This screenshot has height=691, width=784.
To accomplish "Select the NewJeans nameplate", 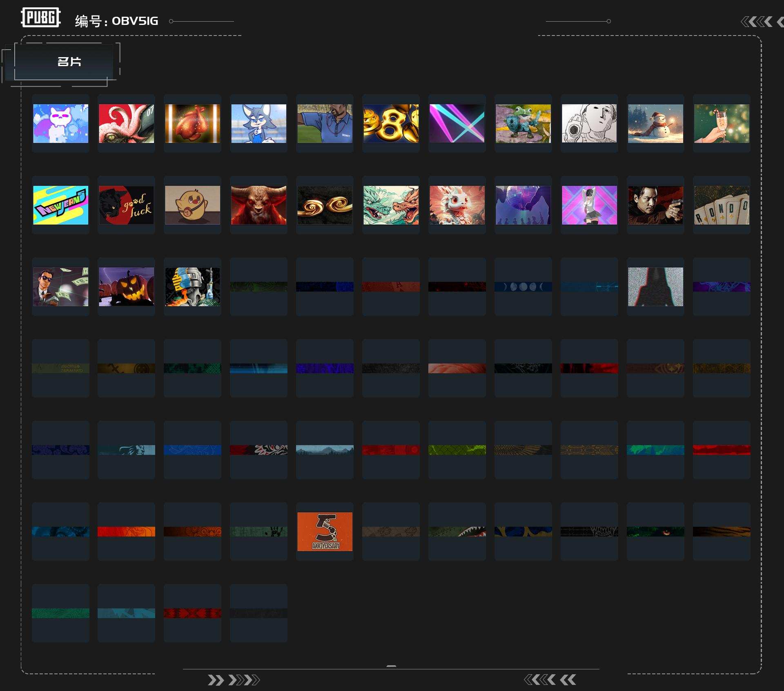I will tap(60, 205).
